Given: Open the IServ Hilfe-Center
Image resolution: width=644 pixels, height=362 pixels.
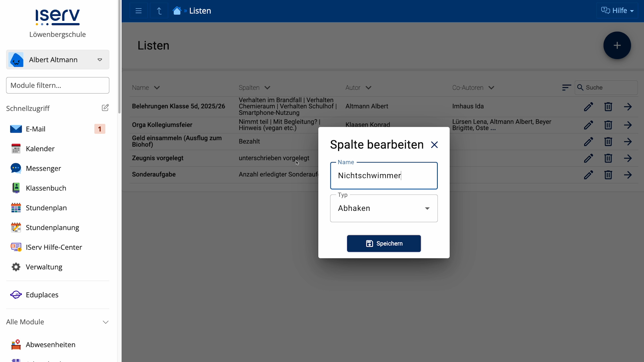Looking at the screenshot, I should [54, 247].
